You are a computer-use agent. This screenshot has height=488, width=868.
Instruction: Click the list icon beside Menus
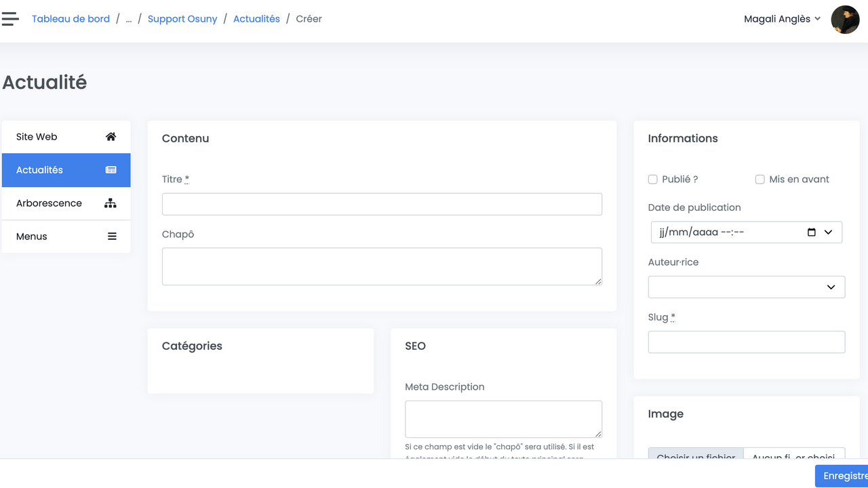[112, 237]
